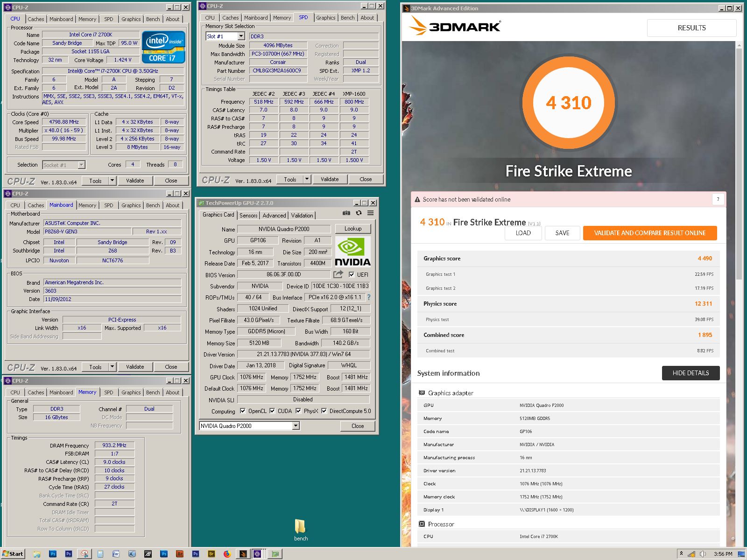Click the Graphics score row in 3DMark
This screenshot has height=560, width=747.
coord(568,259)
